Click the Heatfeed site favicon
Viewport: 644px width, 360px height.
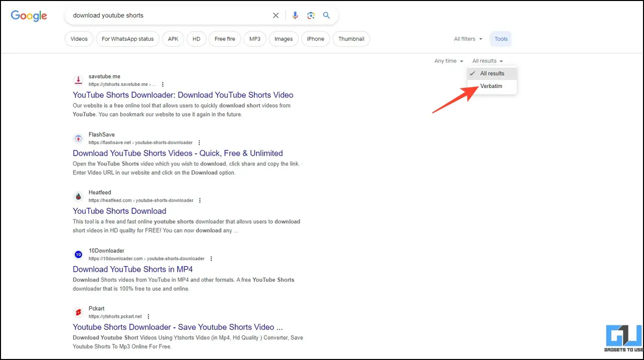pyautogui.click(x=78, y=196)
